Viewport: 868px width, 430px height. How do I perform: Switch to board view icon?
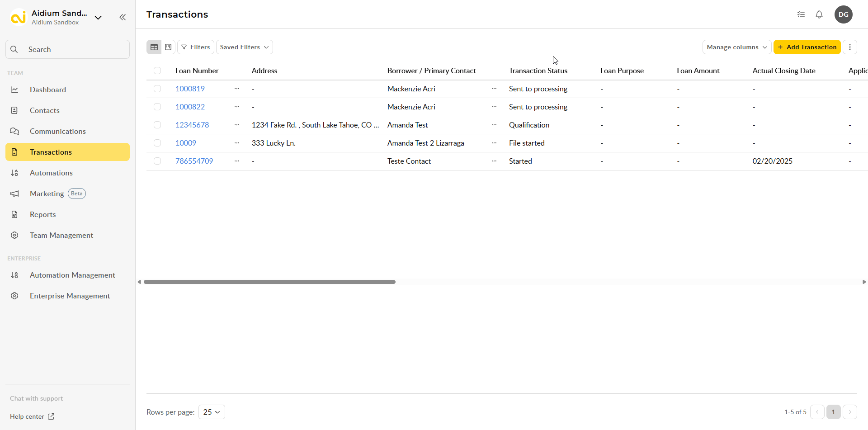168,47
